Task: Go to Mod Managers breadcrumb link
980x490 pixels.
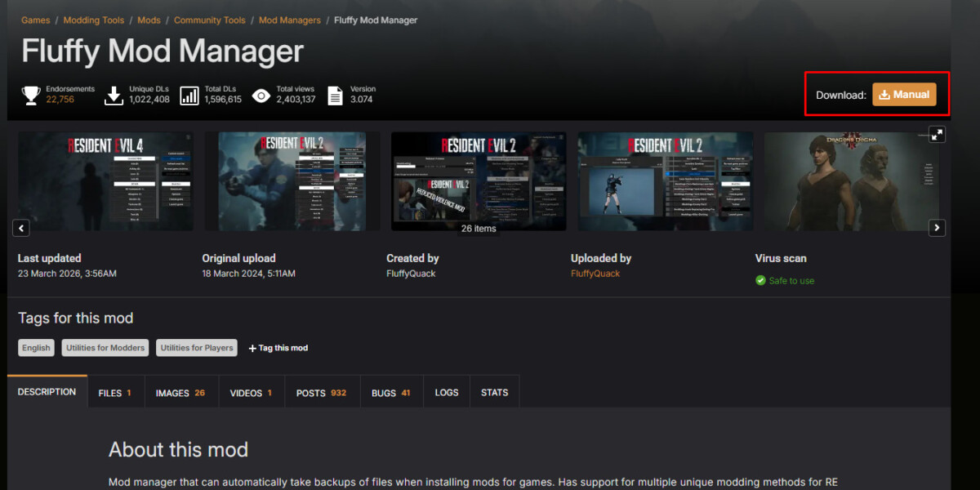Action: point(290,20)
